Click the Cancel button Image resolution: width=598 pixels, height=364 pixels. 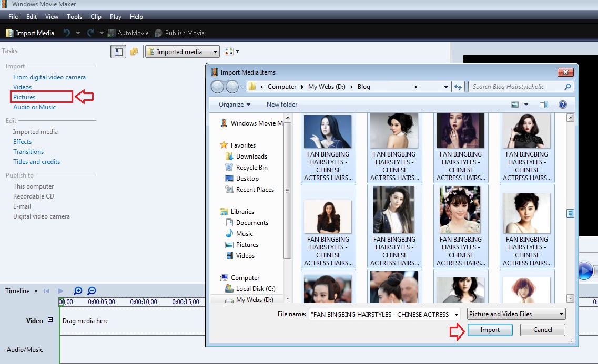(x=542, y=330)
